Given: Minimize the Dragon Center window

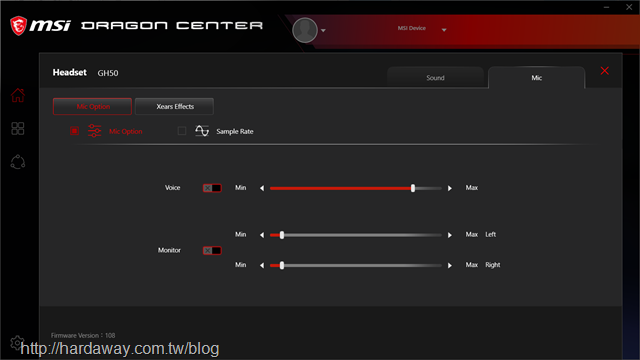Looking at the screenshot, I should (x=607, y=7).
